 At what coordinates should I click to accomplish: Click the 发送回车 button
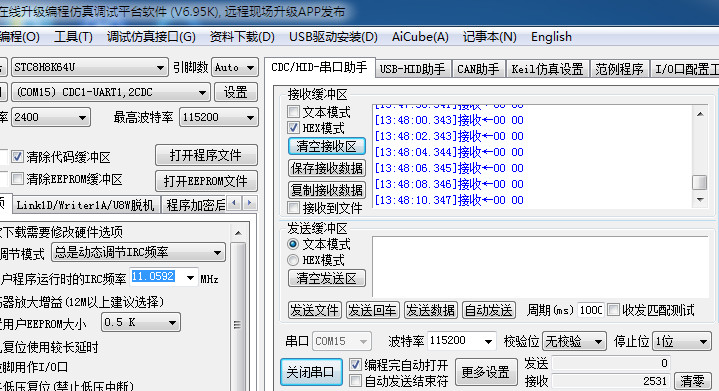click(x=372, y=310)
